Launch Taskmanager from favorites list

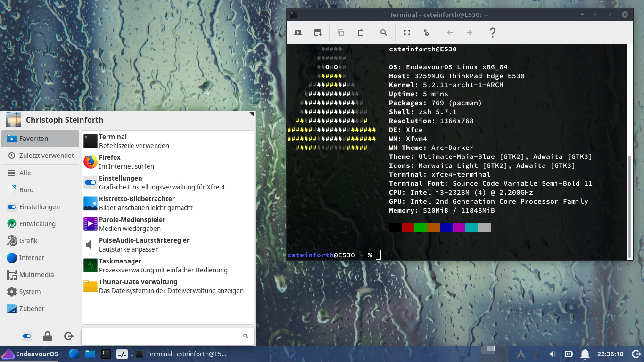click(168, 265)
